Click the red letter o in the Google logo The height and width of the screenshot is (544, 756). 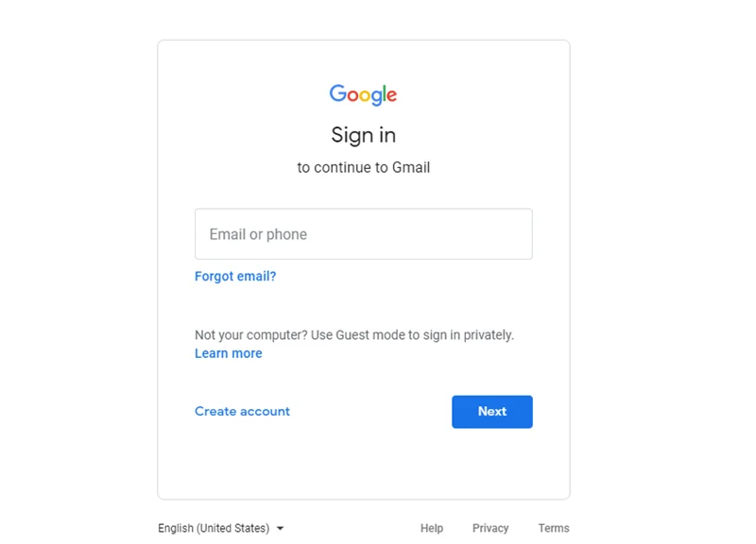[352, 95]
